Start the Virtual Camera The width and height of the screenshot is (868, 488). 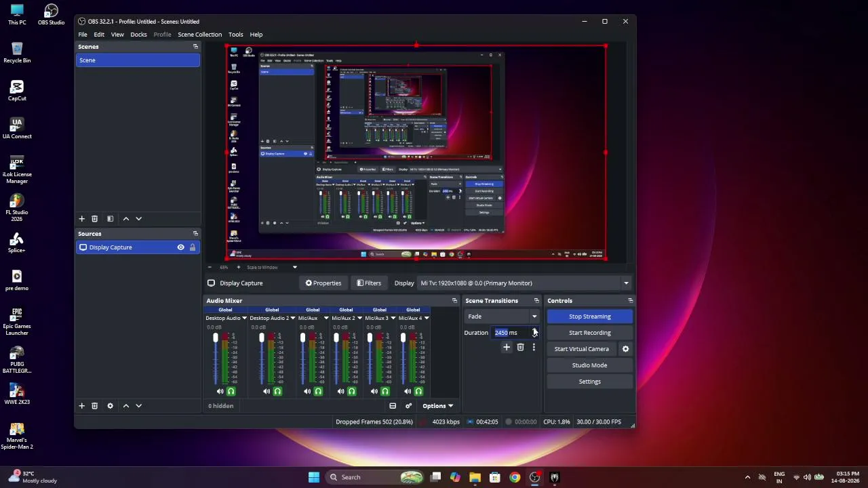582,349
